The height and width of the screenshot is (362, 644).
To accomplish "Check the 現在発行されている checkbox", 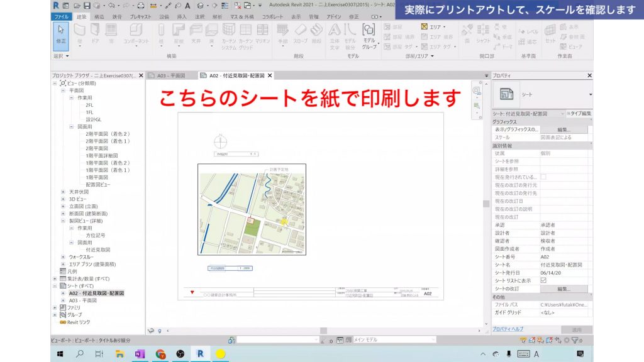I will click(544, 177).
